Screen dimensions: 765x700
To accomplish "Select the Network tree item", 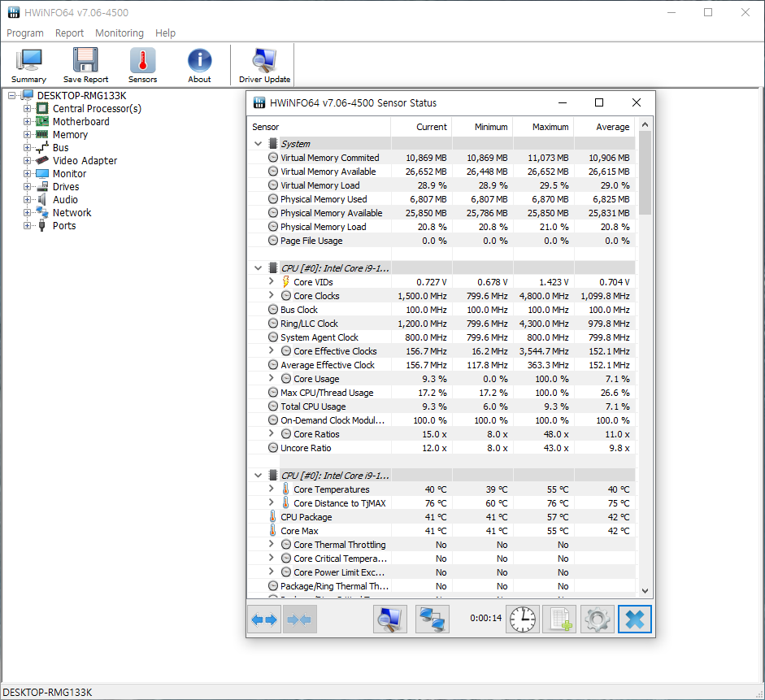I will tap(72, 213).
